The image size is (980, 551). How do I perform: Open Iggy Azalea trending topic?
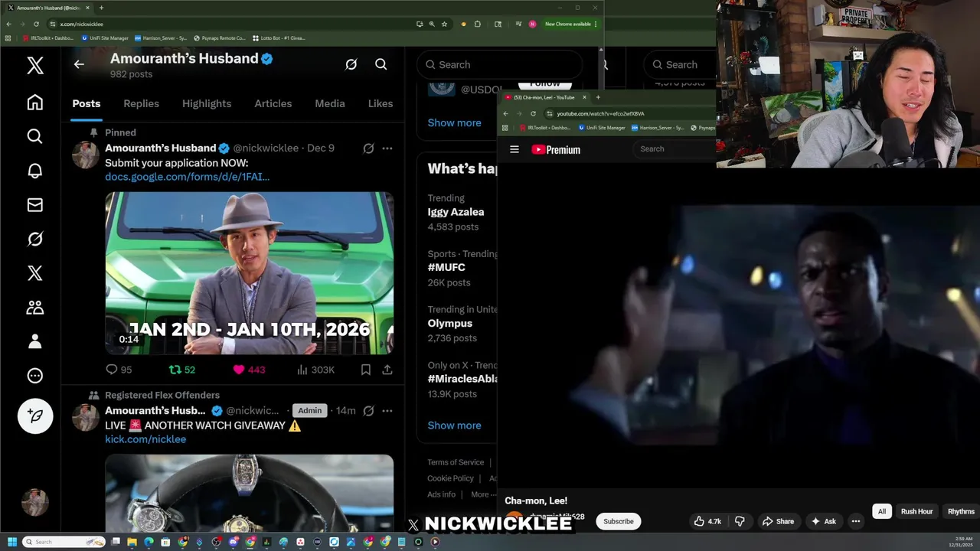coord(456,212)
